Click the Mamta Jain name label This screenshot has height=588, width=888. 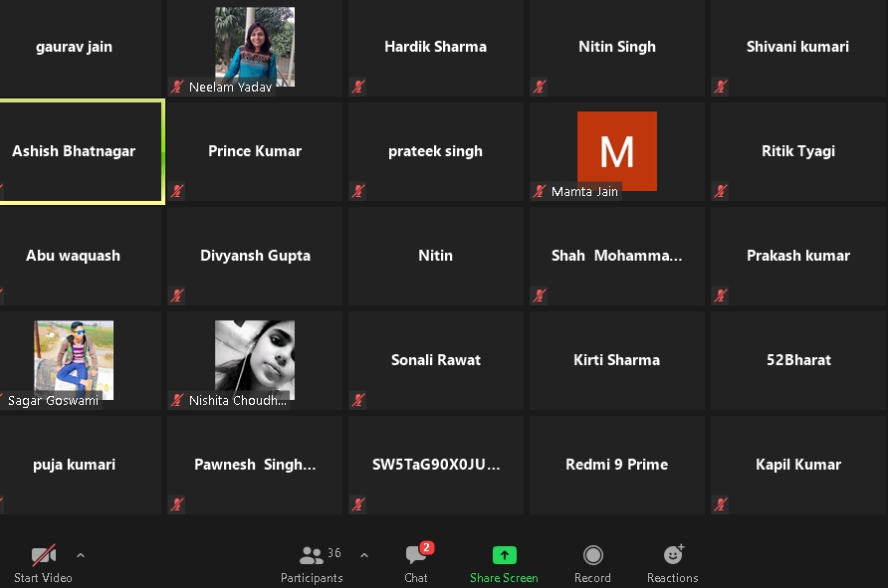584,191
